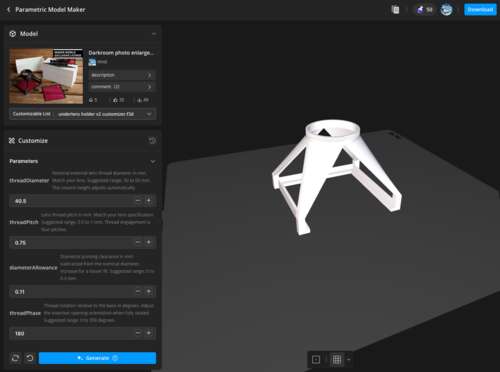Click the like count icon

tap(115, 100)
